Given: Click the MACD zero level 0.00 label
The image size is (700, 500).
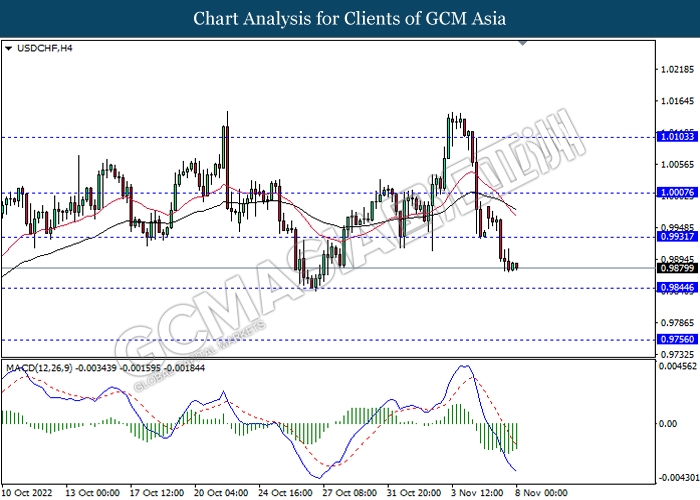Looking at the screenshot, I should tap(668, 423).
